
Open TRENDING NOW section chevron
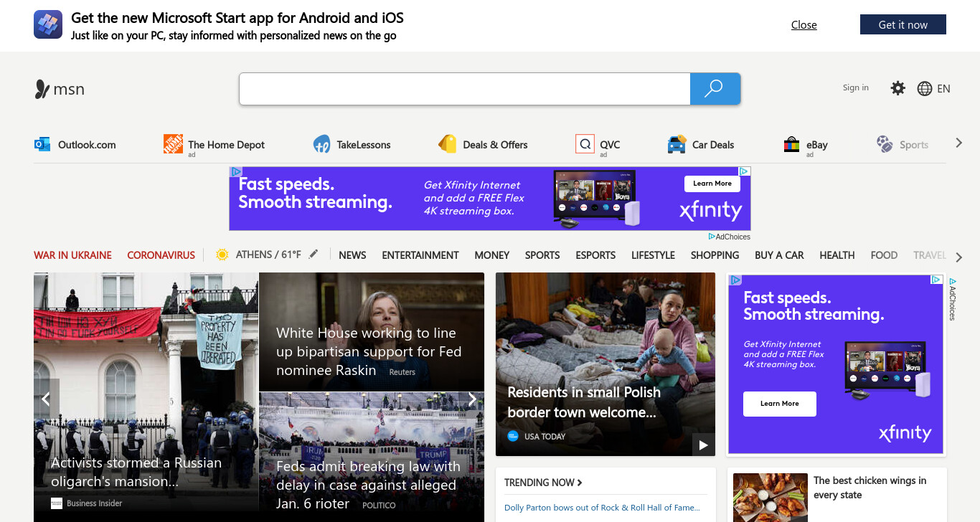click(580, 483)
